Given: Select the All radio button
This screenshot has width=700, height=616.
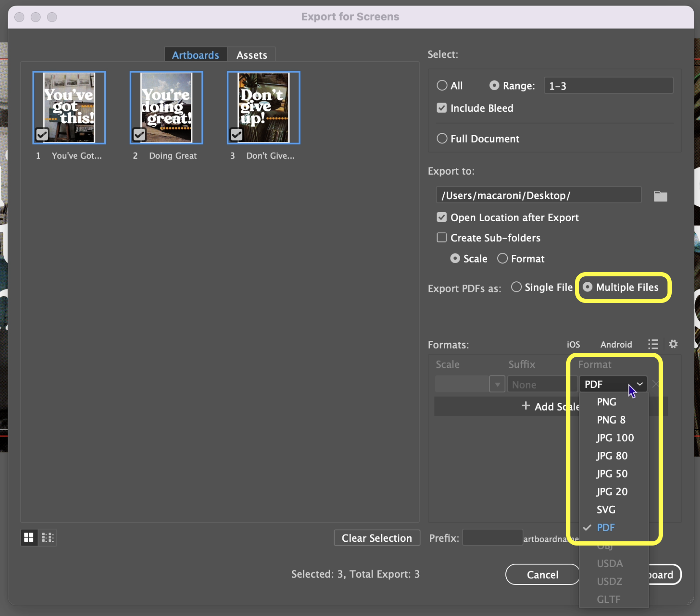Looking at the screenshot, I should pyautogui.click(x=442, y=86).
